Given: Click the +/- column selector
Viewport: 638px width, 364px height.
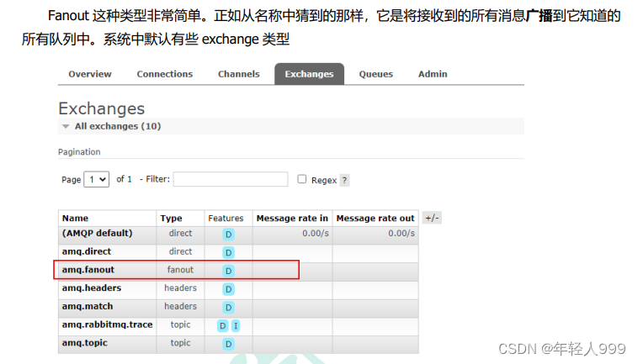Looking at the screenshot, I should (x=431, y=218).
